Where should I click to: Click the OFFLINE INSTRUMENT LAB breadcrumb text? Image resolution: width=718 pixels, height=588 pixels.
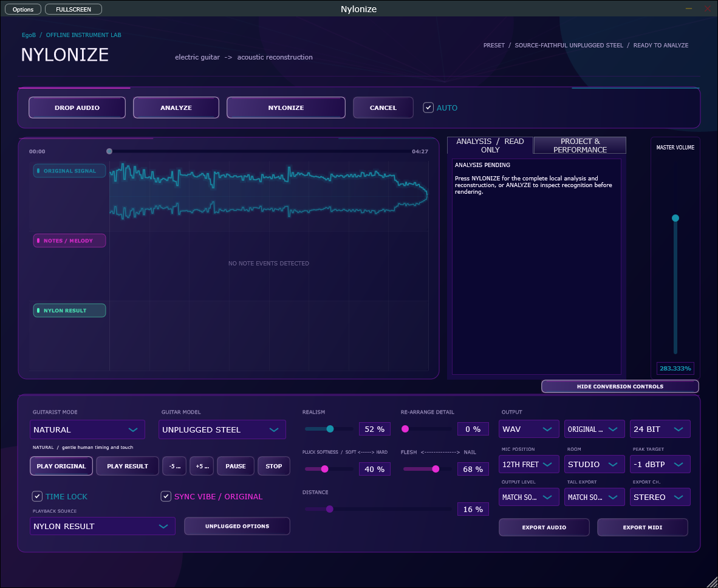click(83, 35)
